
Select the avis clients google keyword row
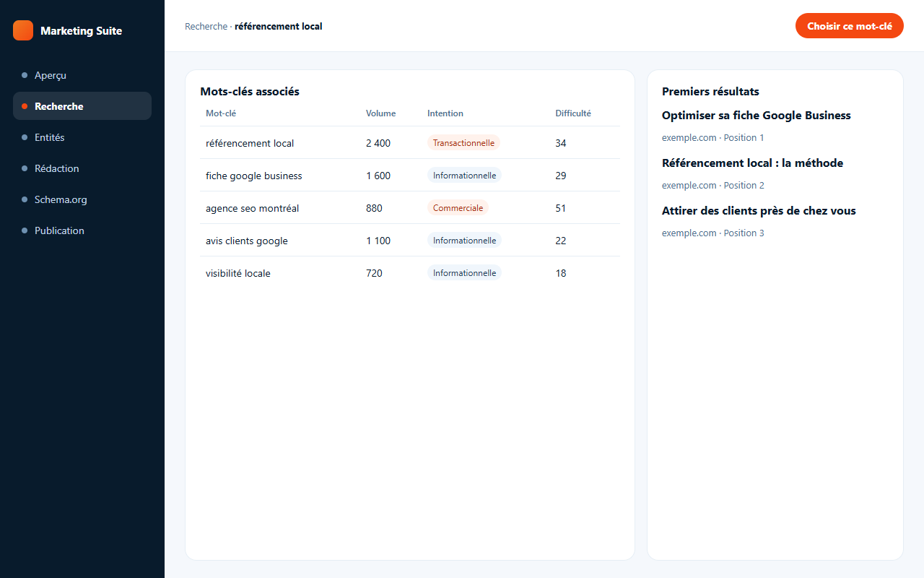point(410,241)
